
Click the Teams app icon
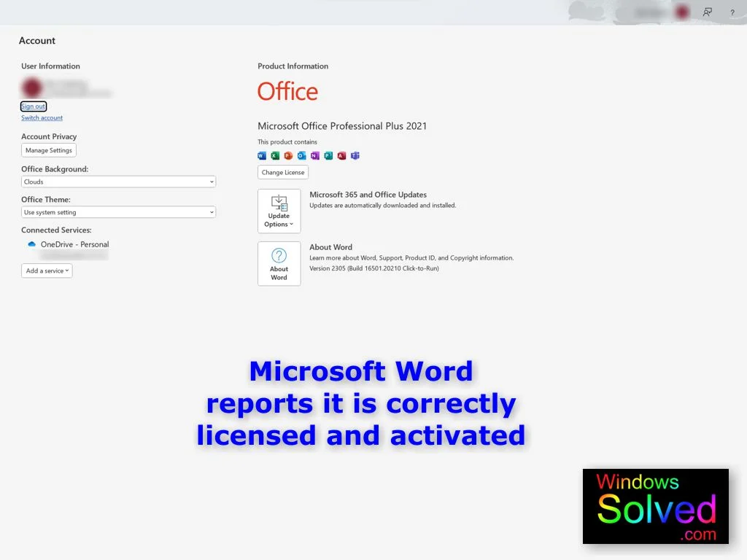pyautogui.click(x=355, y=156)
